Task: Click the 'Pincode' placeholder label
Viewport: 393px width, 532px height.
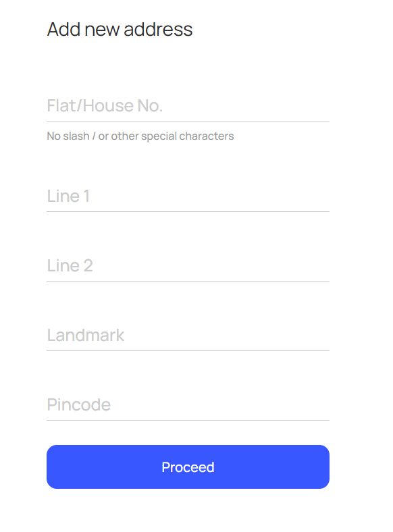Action: (x=79, y=405)
